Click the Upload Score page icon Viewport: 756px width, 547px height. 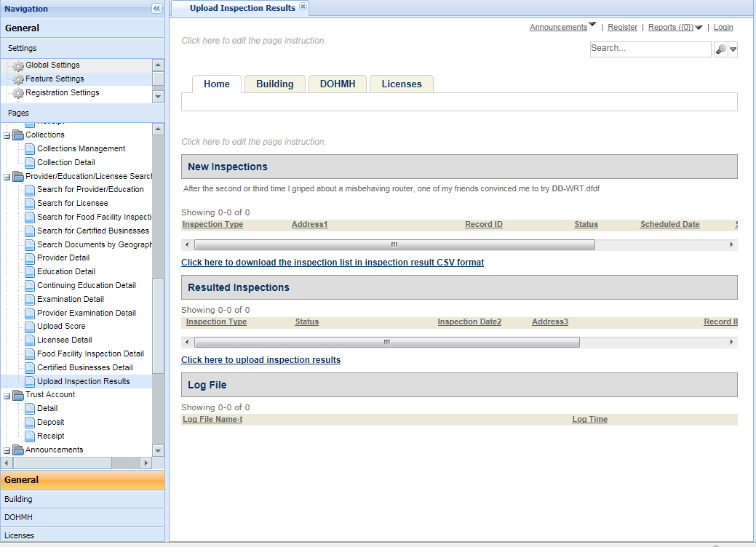pyautogui.click(x=30, y=327)
